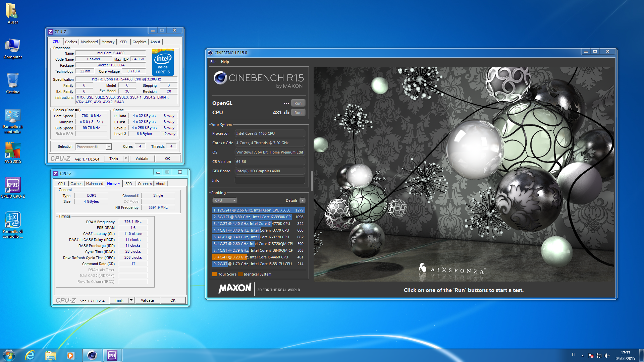Switch to CPU tab in bottom CPU-Z
Image resolution: width=644 pixels, height=362 pixels.
tap(61, 184)
